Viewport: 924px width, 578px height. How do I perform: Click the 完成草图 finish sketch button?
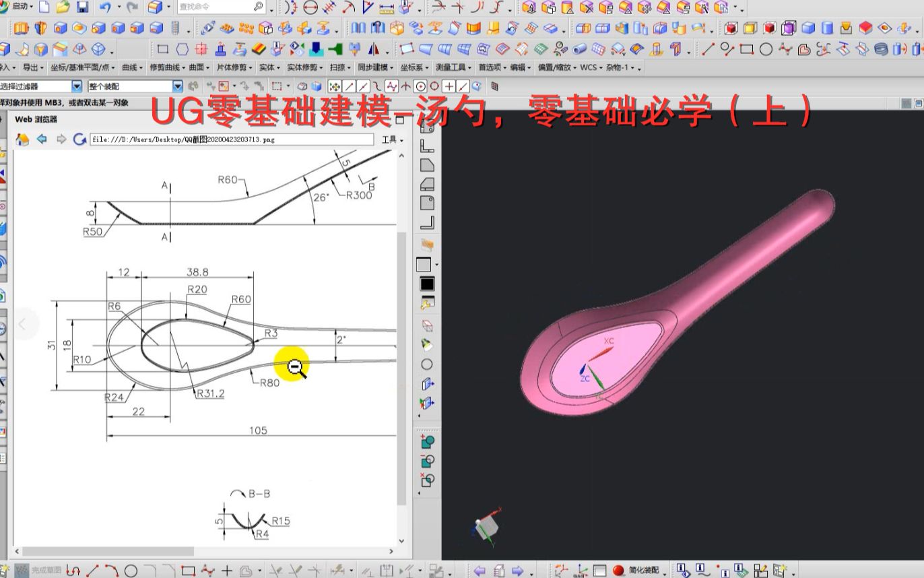point(40,571)
